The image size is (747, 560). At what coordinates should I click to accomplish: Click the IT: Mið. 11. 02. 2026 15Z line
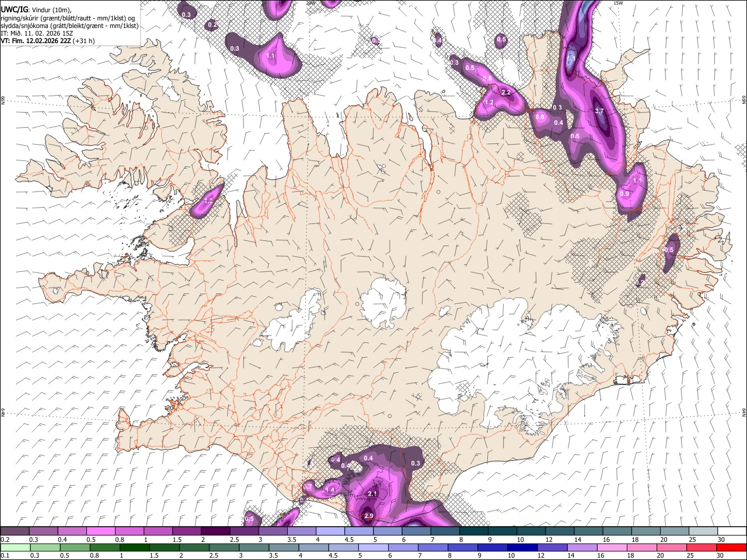click(37, 33)
